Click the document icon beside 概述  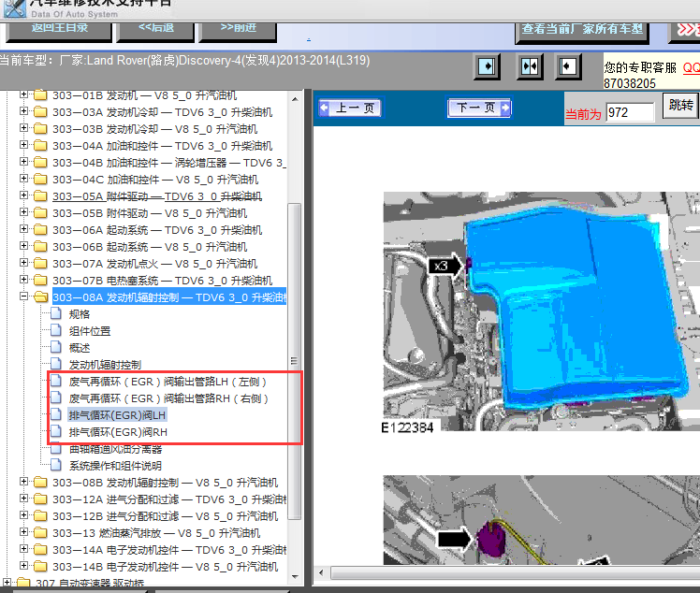(56, 348)
